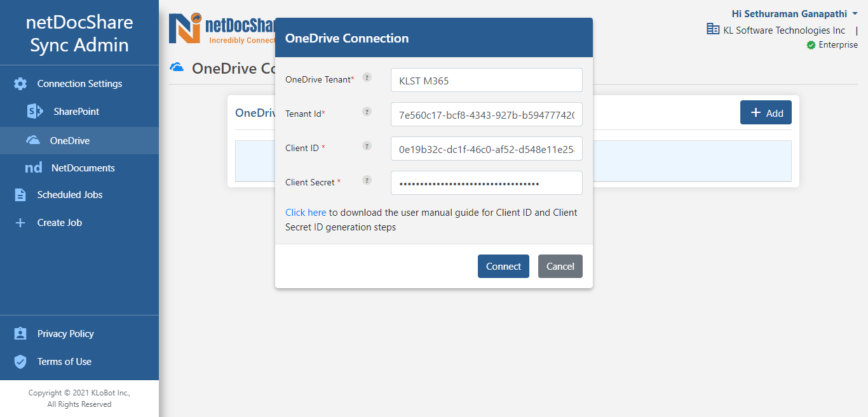This screenshot has width=868, height=417.
Task: Click the 'Copyright © 2021 KLoBot Inc.' footer text
Action: pos(79,393)
